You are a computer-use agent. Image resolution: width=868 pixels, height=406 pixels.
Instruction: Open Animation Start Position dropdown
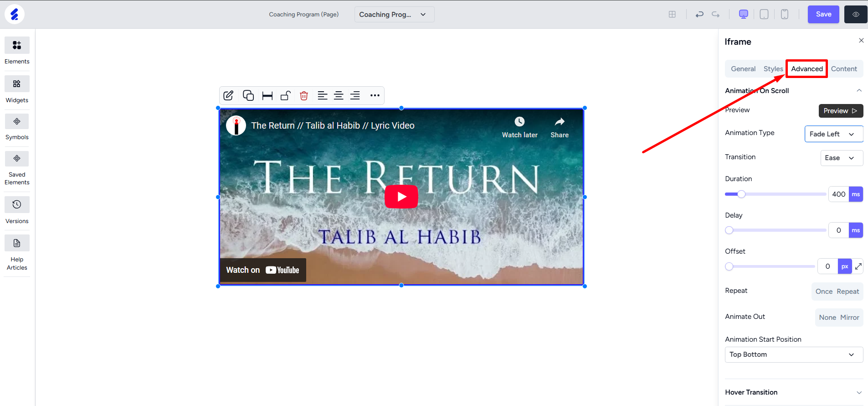794,354
